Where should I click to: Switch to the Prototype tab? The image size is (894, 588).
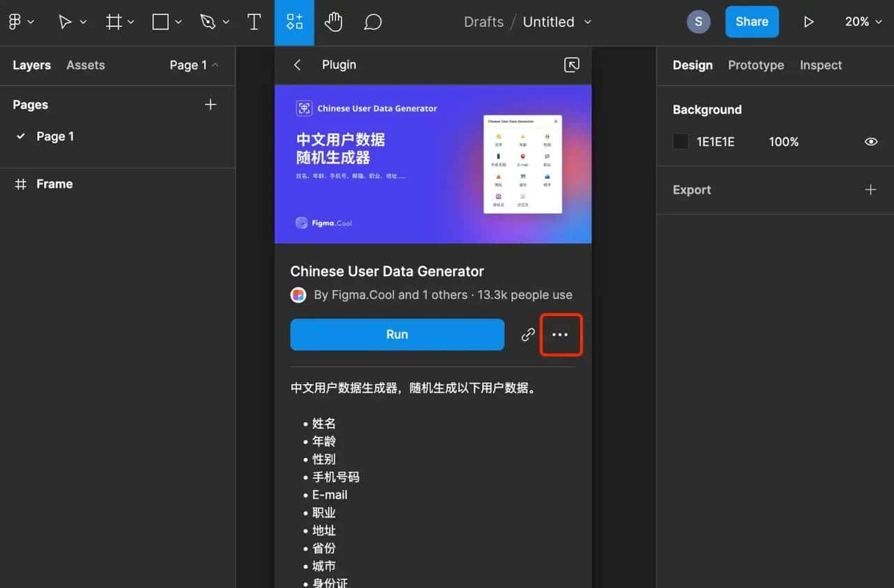coord(756,65)
